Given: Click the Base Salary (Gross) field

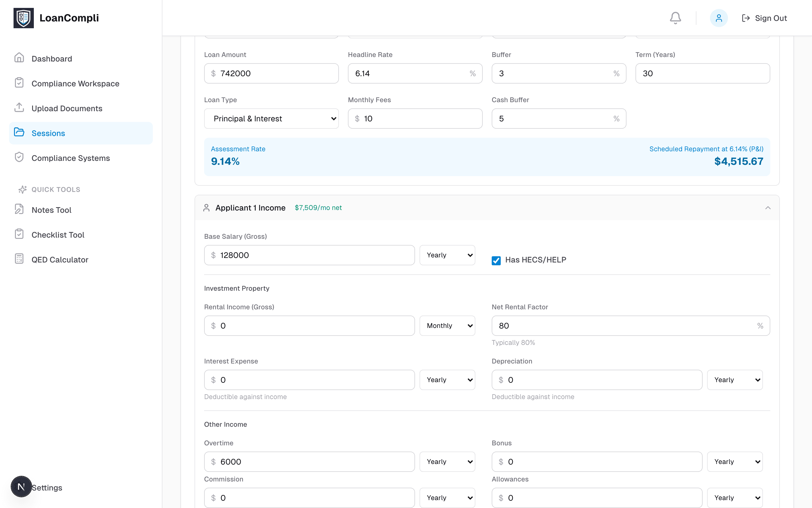Looking at the screenshot, I should click(x=309, y=255).
